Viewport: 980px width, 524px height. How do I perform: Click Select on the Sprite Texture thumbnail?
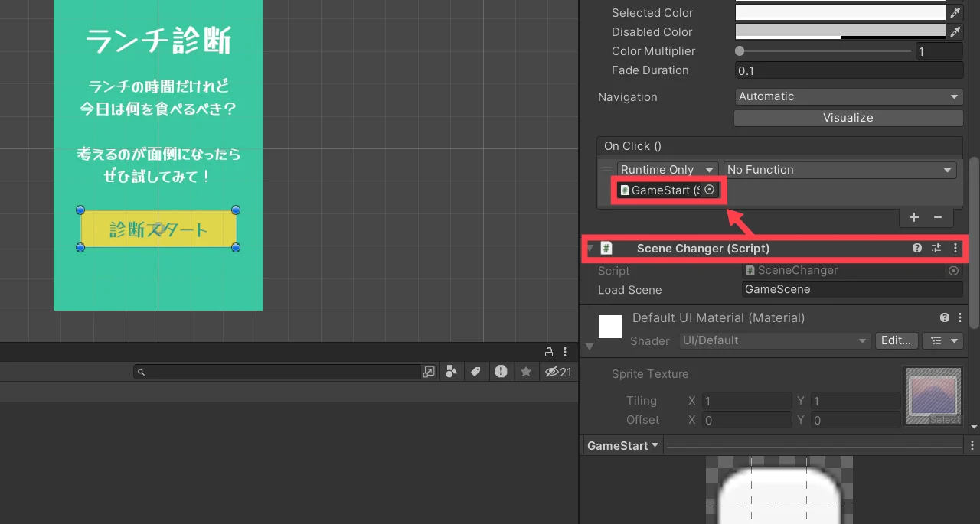(945, 419)
